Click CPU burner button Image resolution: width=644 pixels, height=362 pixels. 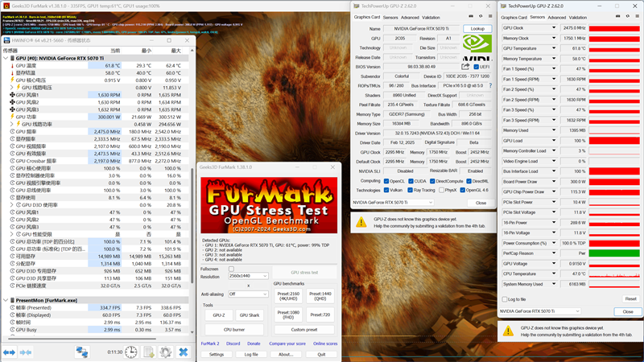pos(234,330)
